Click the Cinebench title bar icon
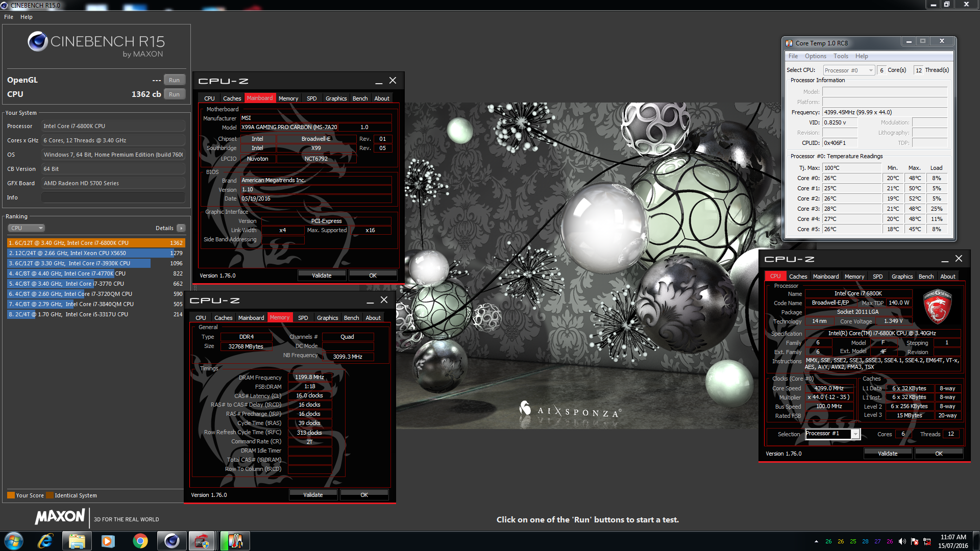The height and width of the screenshot is (551, 980). pos(5,5)
